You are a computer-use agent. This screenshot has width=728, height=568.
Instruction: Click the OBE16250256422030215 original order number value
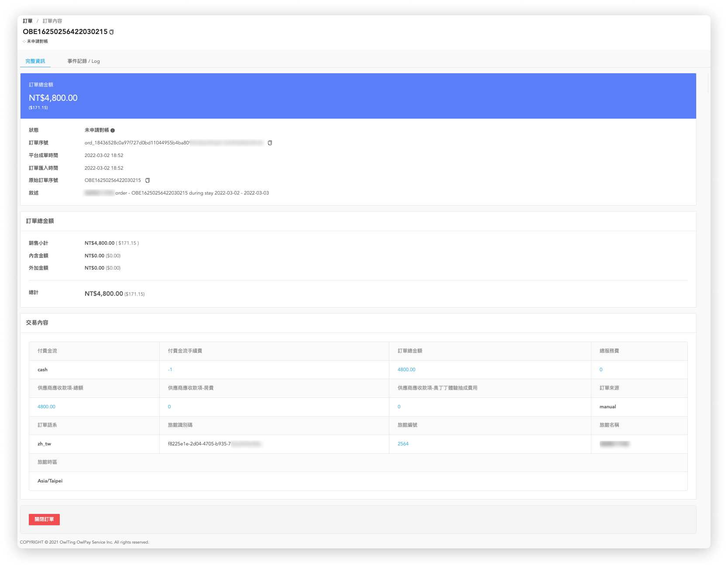coord(113,180)
